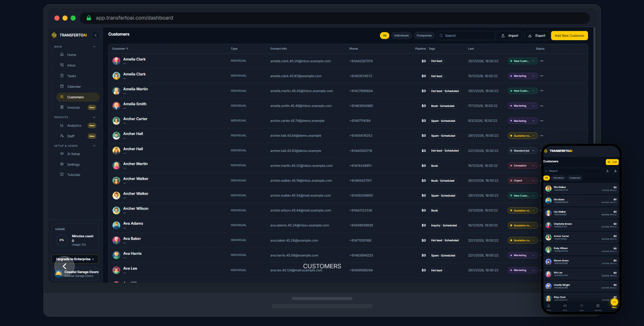Open the row actions menu for Archer Carter
The width and height of the screenshot is (644, 326).
pyautogui.click(x=542, y=120)
